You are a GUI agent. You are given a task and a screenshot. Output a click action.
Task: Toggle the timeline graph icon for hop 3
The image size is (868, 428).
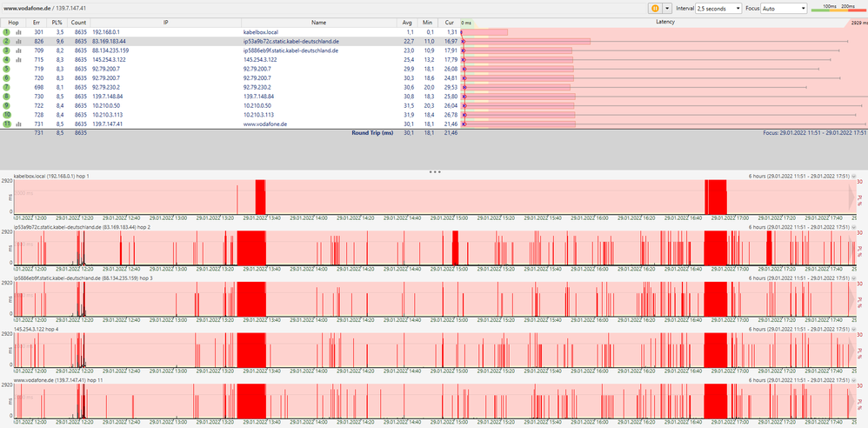pos(18,50)
